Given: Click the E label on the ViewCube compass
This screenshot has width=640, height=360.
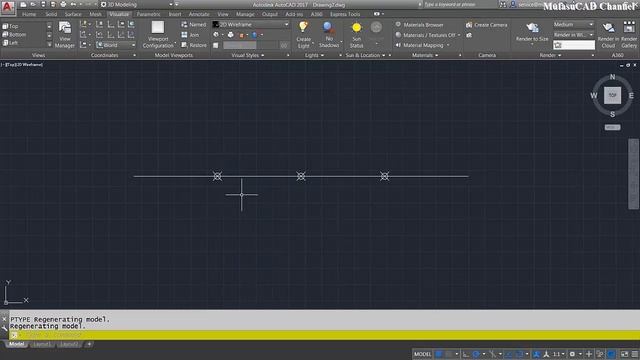Looking at the screenshot, I should tap(631, 96).
